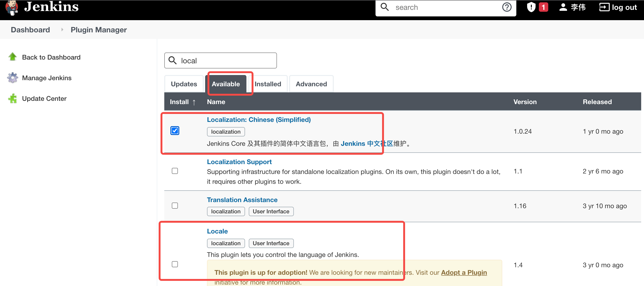Click the Jenkins title text in header
This screenshot has height=286, width=644.
pos(51,7)
